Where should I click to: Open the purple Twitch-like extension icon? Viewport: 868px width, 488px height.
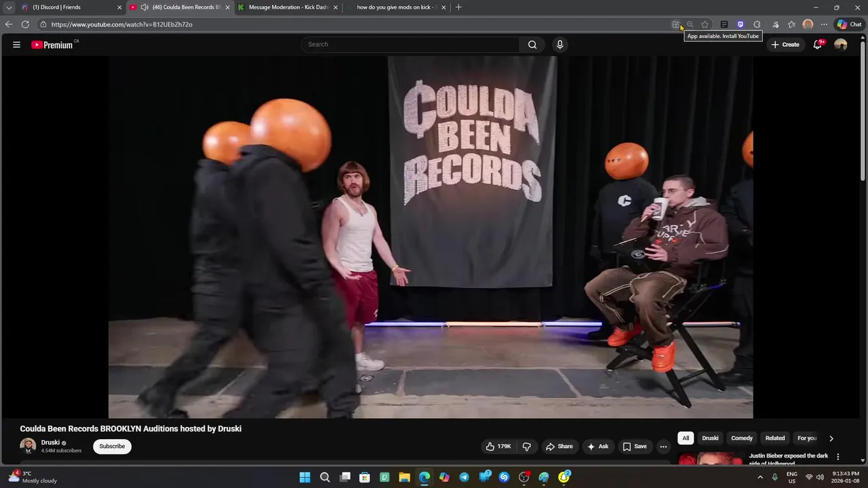coord(741,24)
